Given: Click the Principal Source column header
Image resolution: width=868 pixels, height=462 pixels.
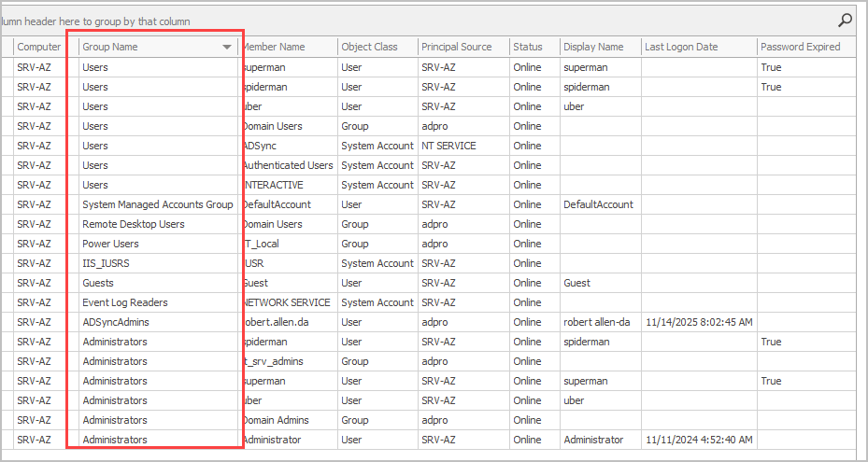Looking at the screenshot, I should click(x=456, y=47).
